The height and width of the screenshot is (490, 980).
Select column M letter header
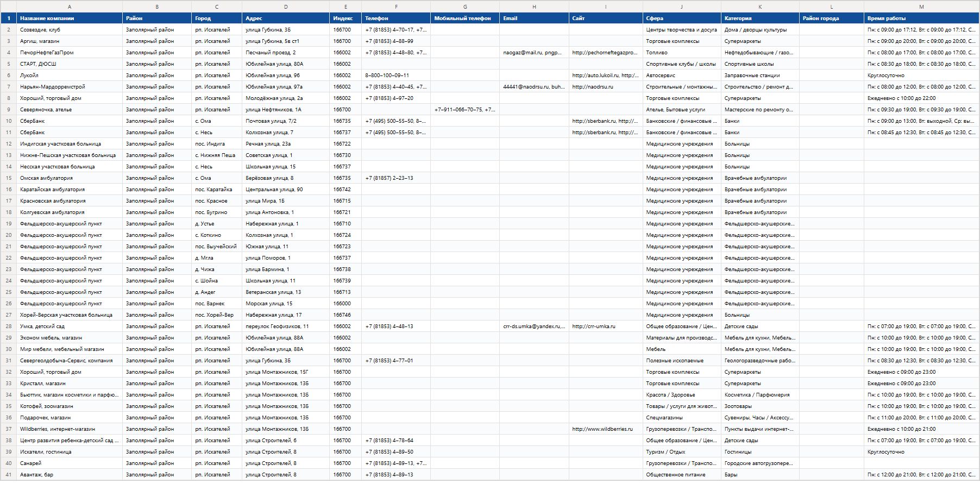(921, 7)
